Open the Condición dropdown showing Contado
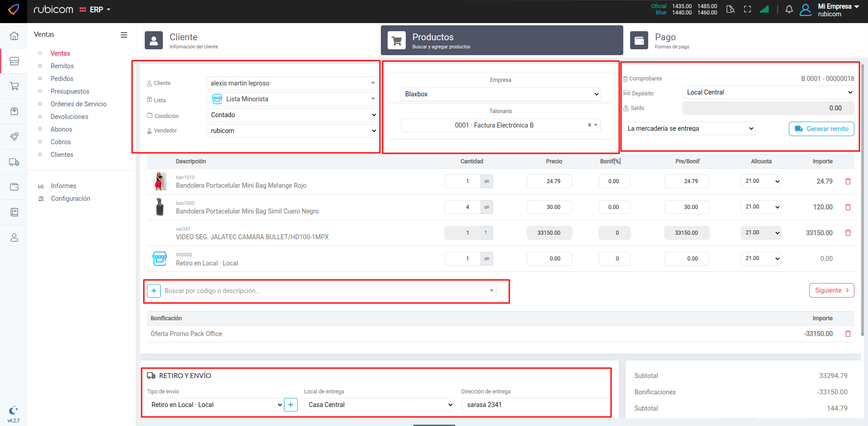This screenshot has width=868, height=426. click(x=292, y=115)
